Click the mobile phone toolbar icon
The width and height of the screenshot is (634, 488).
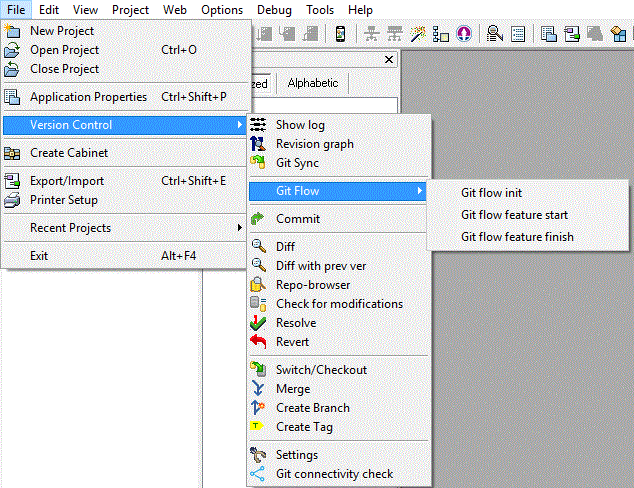340,34
